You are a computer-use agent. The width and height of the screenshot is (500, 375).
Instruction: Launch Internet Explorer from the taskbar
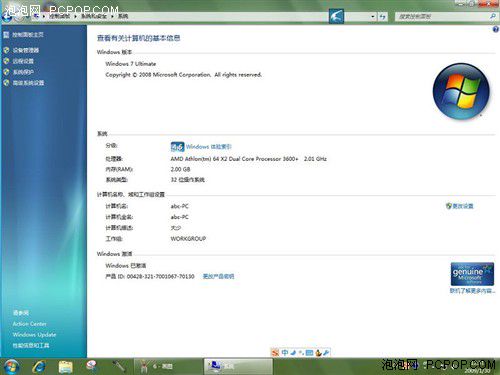(40, 366)
